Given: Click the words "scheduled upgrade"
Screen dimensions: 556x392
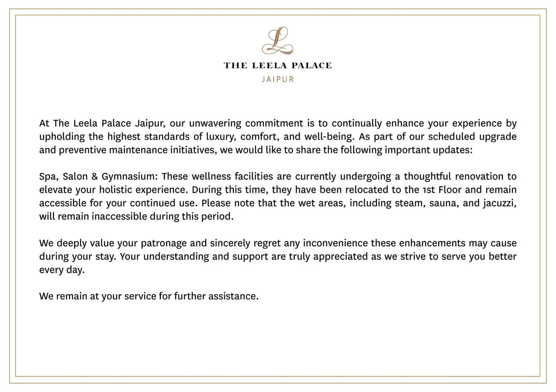Looking at the screenshot, I should click(x=472, y=137).
